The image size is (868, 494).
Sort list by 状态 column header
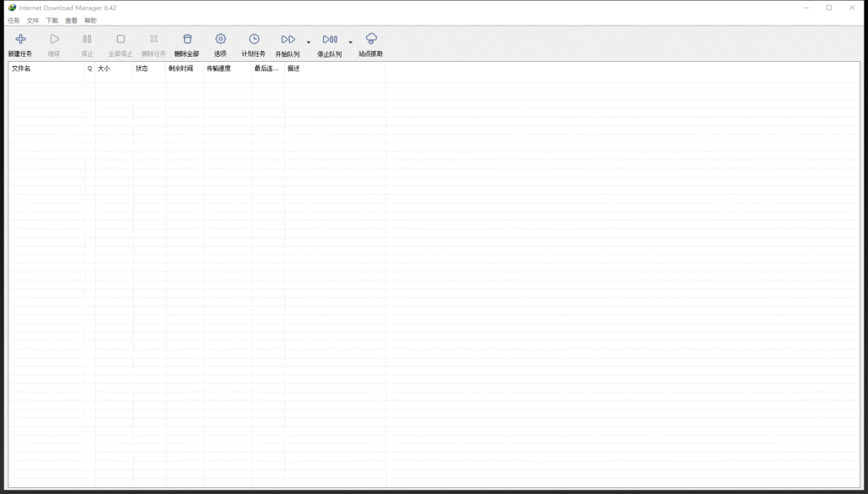click(149, 69)
